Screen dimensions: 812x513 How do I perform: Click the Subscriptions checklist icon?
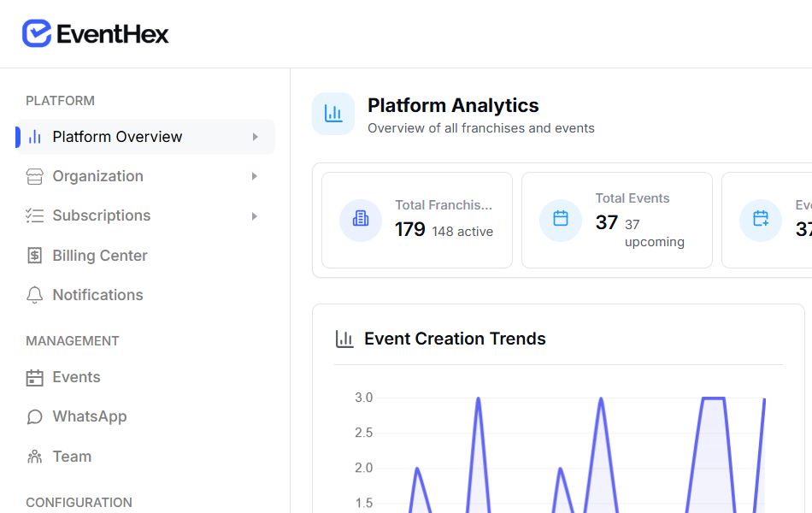(x=35, y=215)
